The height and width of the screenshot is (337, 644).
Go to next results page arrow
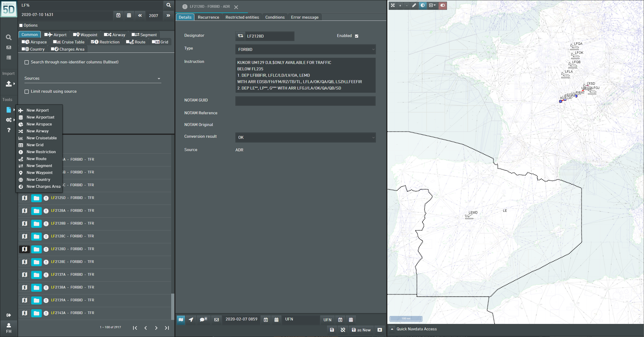coord(156,328)
